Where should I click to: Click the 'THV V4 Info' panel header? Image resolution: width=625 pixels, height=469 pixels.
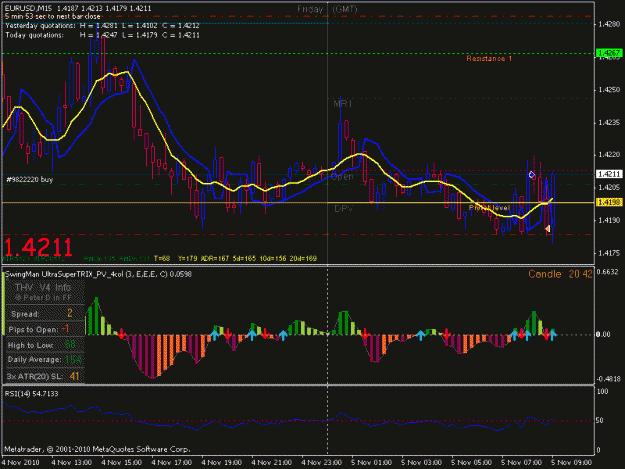(43, 287)
